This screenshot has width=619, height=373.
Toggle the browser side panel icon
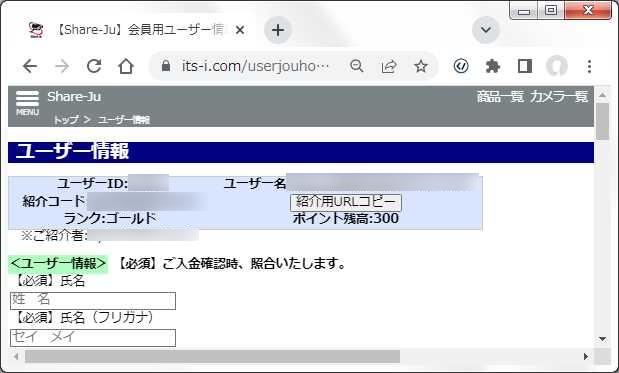coord(525,66)
